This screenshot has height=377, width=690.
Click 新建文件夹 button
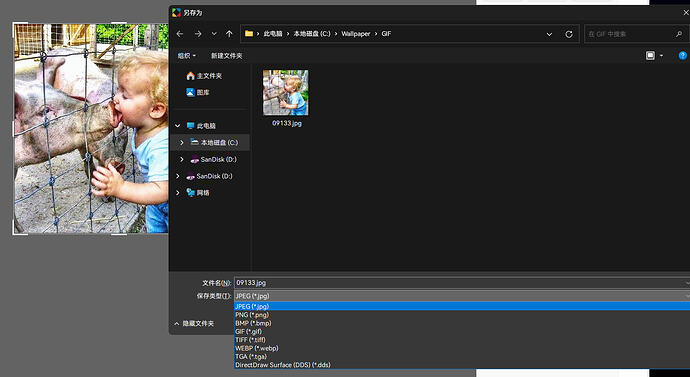[x=227, y=56]
